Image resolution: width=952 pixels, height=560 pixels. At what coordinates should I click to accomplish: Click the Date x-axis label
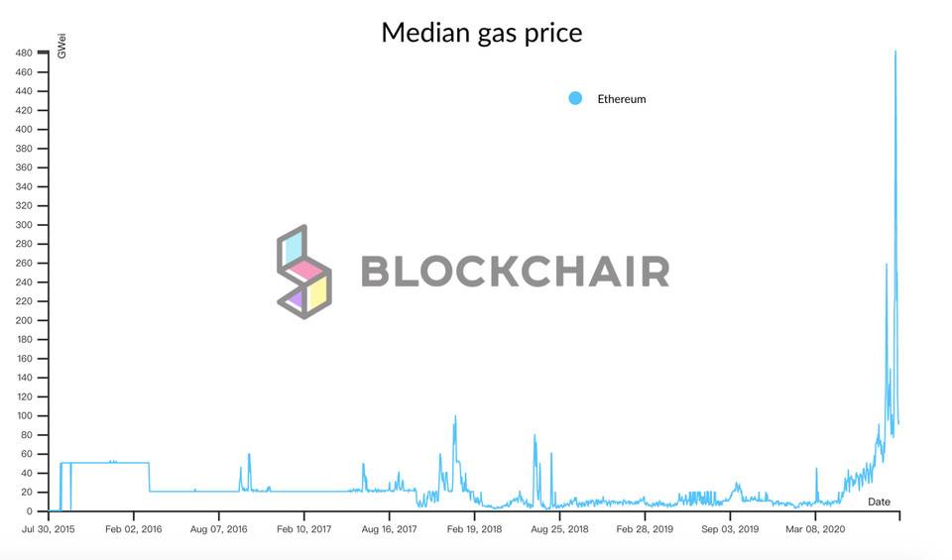(879, 502)
